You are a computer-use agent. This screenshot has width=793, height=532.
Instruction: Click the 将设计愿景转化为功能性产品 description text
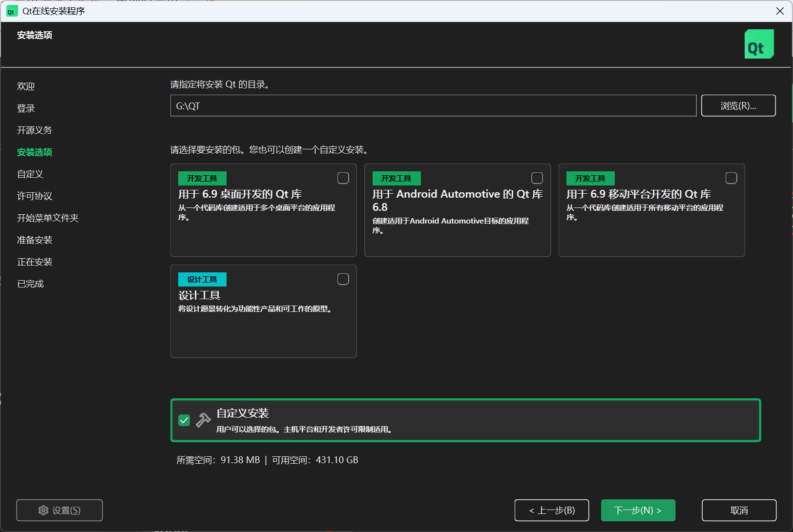pyautogui.click(x=255, y=309)
